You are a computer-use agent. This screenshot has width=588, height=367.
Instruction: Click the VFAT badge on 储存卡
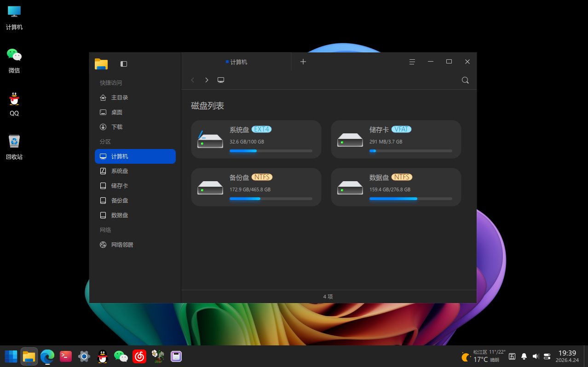tap(401, 129)
